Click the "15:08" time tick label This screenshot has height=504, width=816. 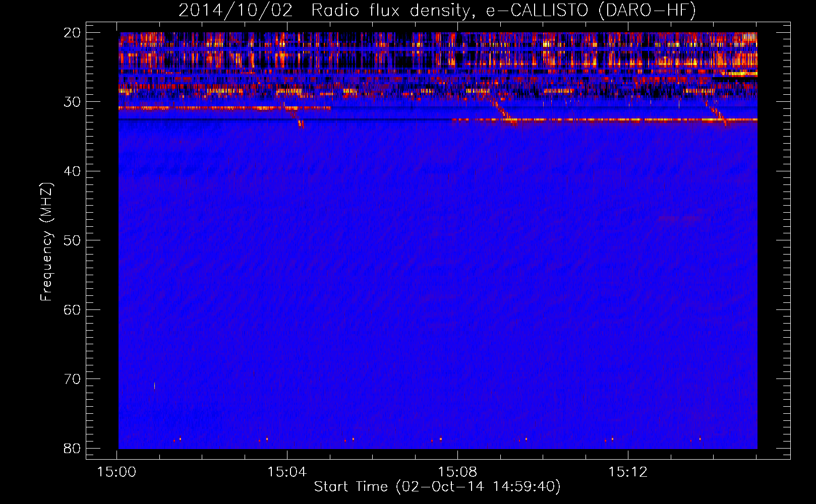point(457,472)
